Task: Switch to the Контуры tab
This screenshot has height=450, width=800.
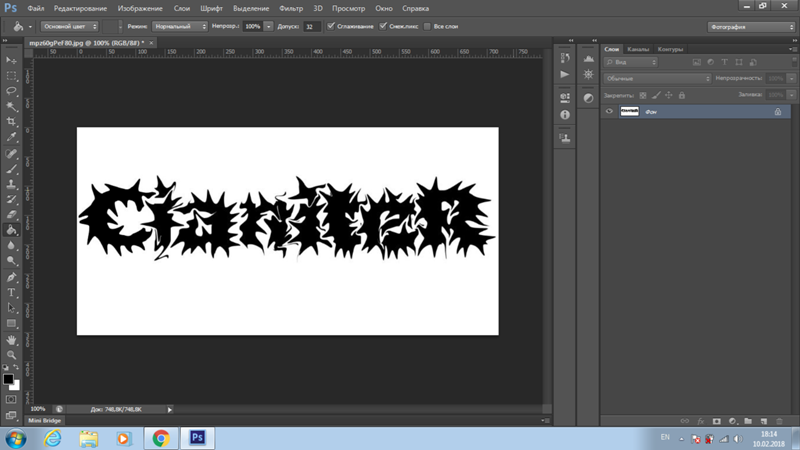Action: click(x=670, y=49)
